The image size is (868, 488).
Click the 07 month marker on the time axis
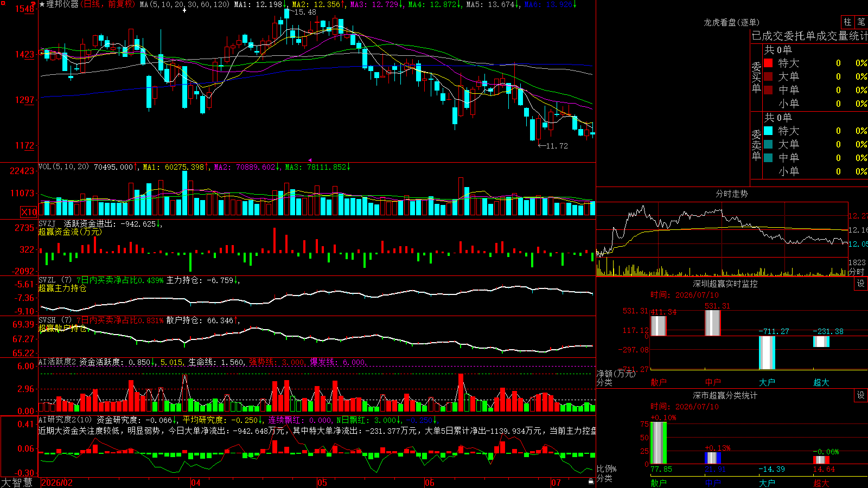(x=556, y=483)
